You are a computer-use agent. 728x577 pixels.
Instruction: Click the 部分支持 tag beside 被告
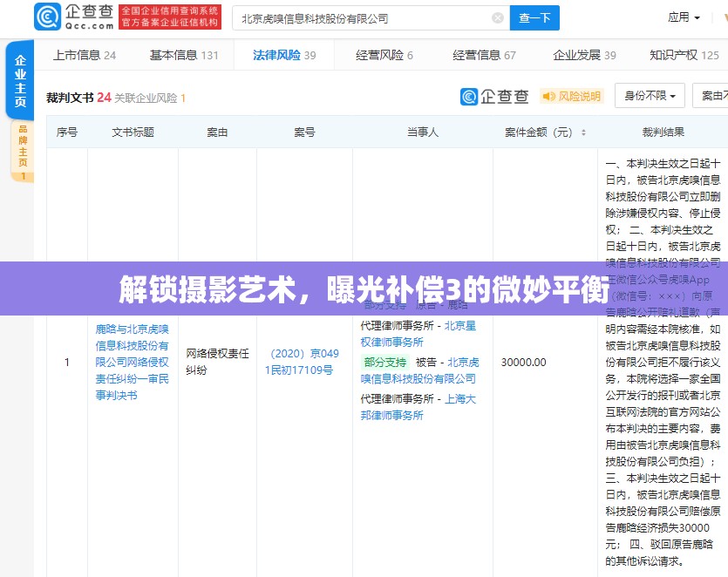point(384,362)
